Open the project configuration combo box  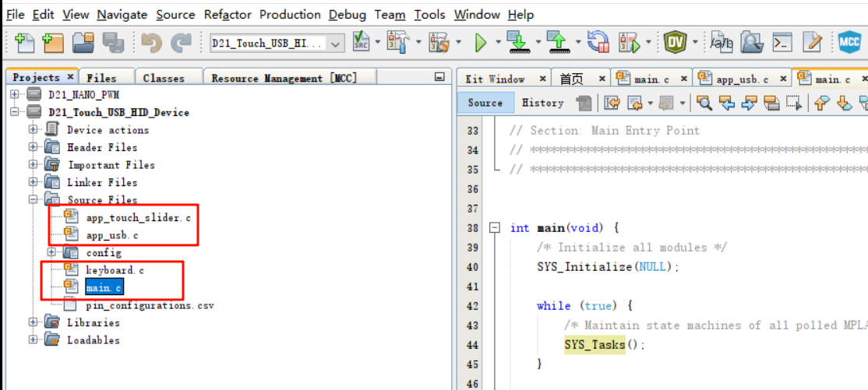click(x=277, y=43)
